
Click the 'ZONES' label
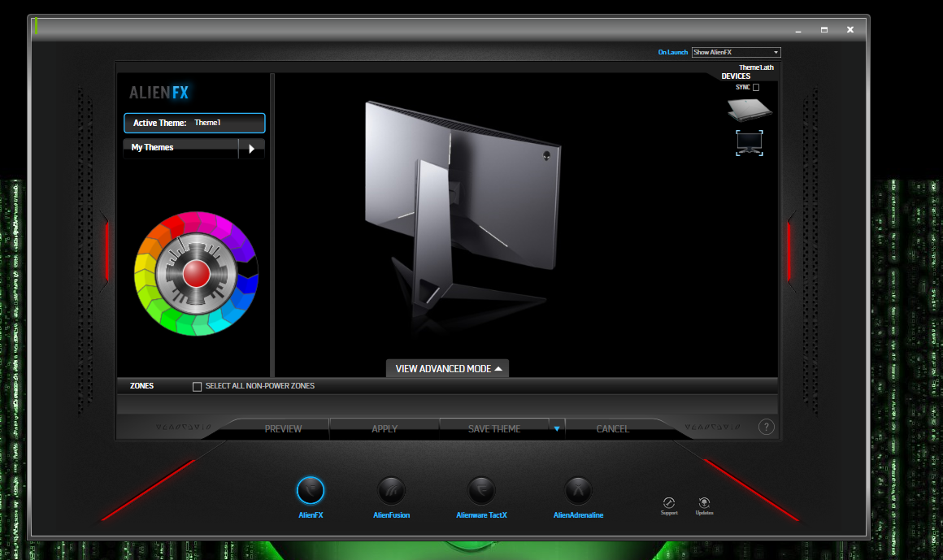(x=142, y=386)
